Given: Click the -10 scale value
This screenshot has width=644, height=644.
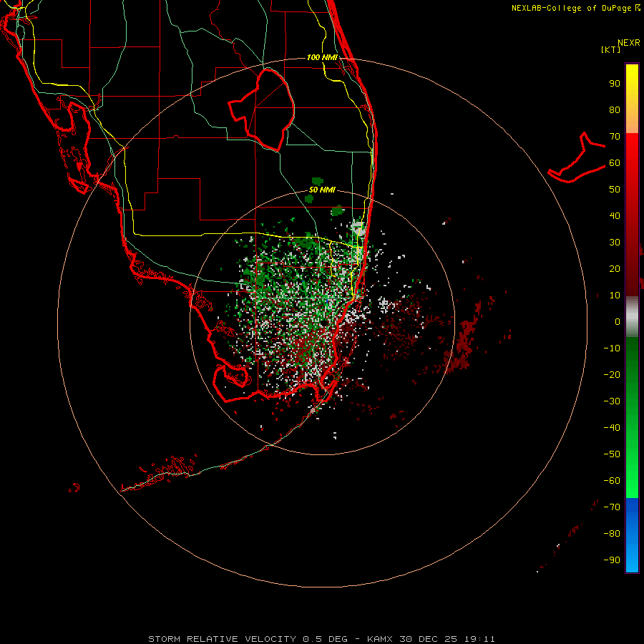Looking at the screenshot, I should point(612,348).
